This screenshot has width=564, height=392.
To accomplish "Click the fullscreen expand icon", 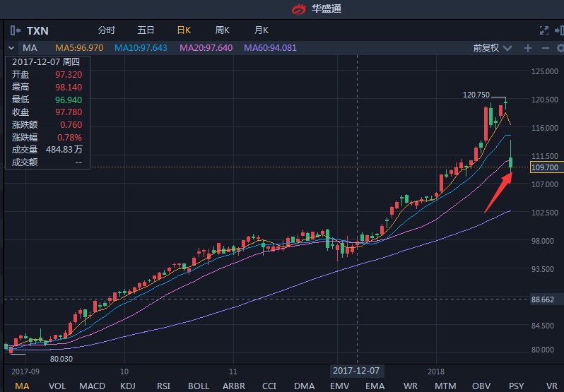I will coord(544,30).
